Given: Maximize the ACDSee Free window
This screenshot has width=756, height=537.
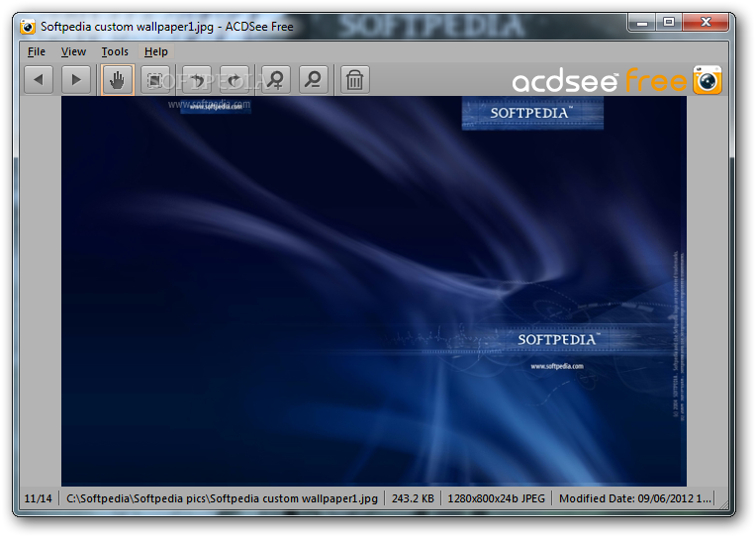Looking at the screenshot, I should coord(669,23).
